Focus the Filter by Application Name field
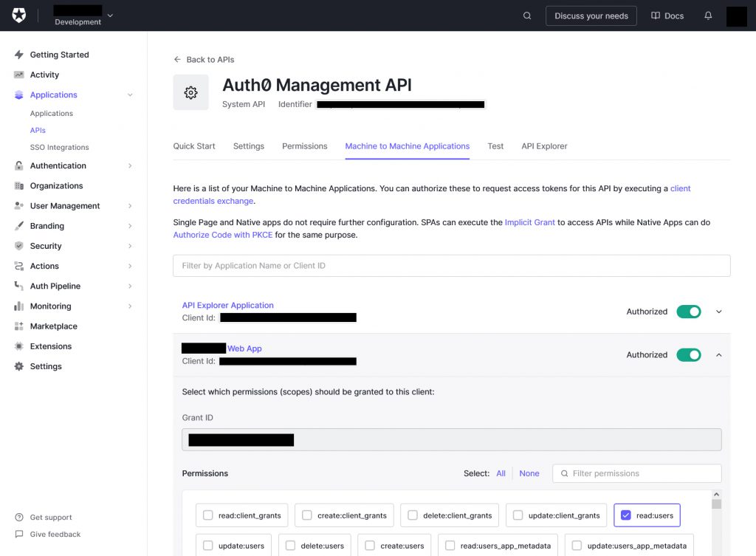The width and height of the screenshot is (756, 556). pyautogui.click(x=452, y=266)
